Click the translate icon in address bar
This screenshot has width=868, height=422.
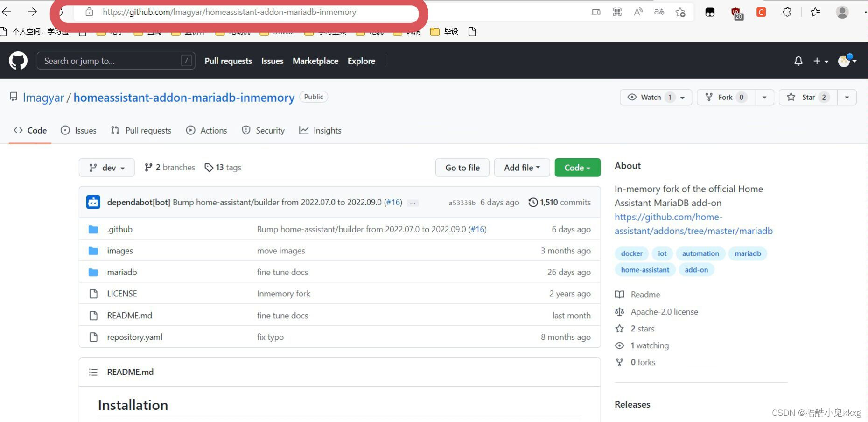click(x=659, y=12)
